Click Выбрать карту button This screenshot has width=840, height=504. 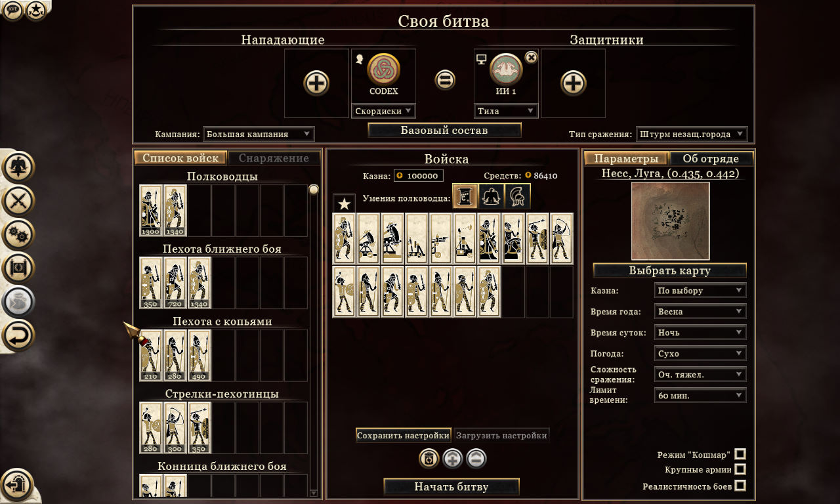(669, 270)
